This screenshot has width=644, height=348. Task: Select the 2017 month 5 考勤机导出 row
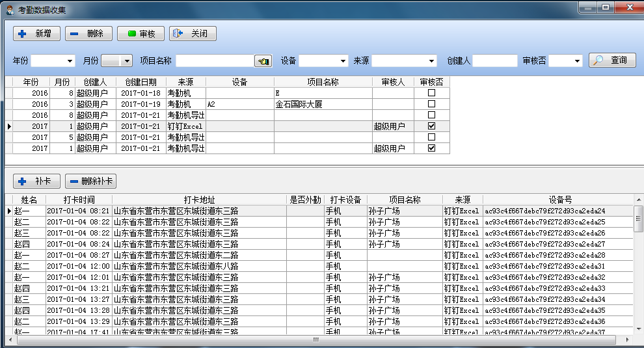pyautogui.click(x=195, y=137)
